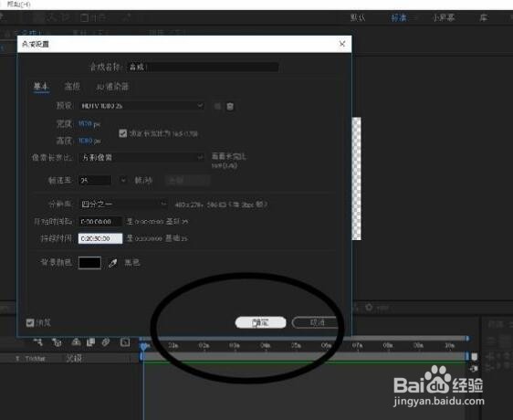Toggle hide shy layers icon in timeline

(76, 342)
